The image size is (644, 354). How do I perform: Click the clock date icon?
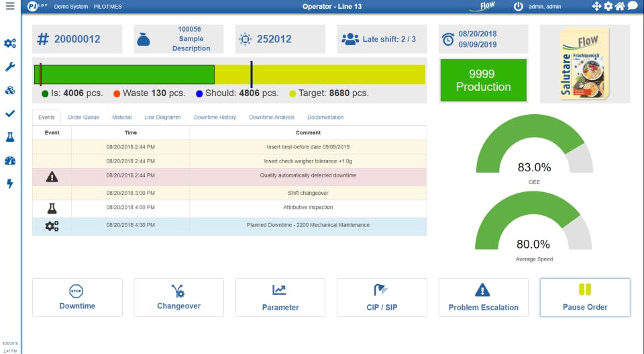click(x=447, y=40)
